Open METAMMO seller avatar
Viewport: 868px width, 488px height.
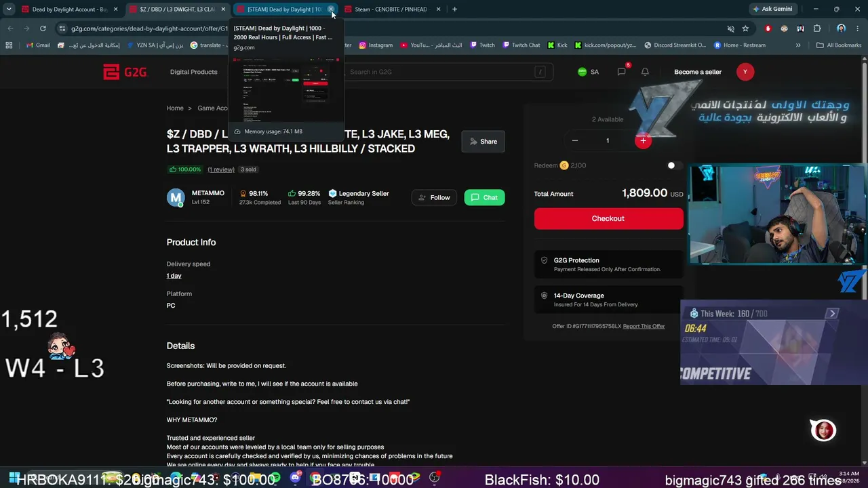coord(176,197)
